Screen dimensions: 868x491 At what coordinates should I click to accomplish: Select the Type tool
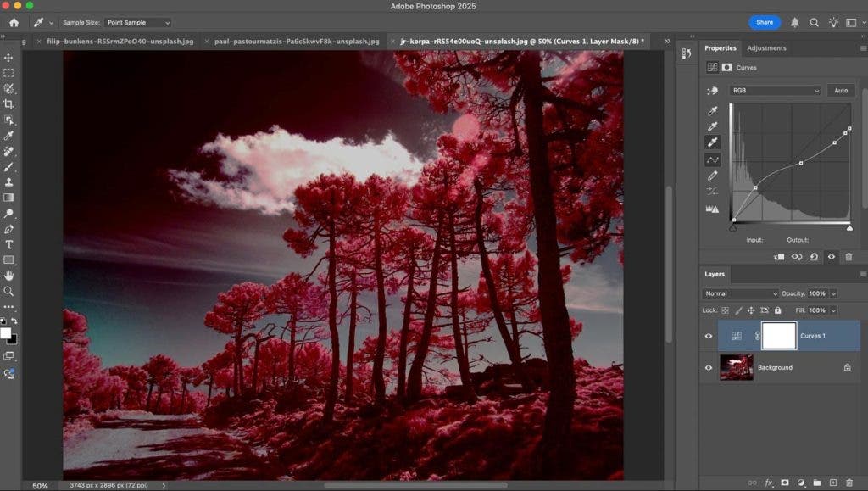tap(8, 245)
